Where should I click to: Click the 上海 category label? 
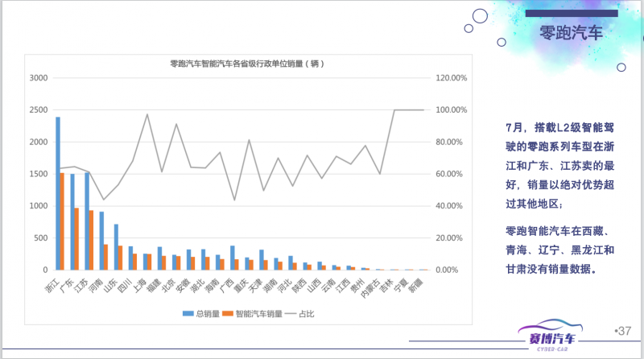tap(139, 285)
